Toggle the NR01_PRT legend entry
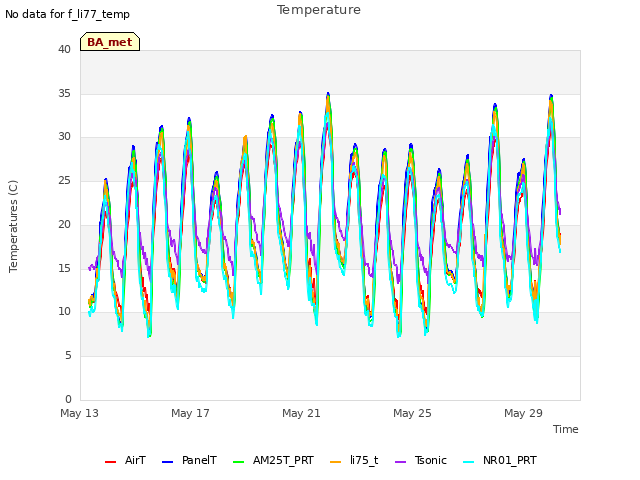Image resolution: width=640 pixels, height=480 pixels. [500, 461]
